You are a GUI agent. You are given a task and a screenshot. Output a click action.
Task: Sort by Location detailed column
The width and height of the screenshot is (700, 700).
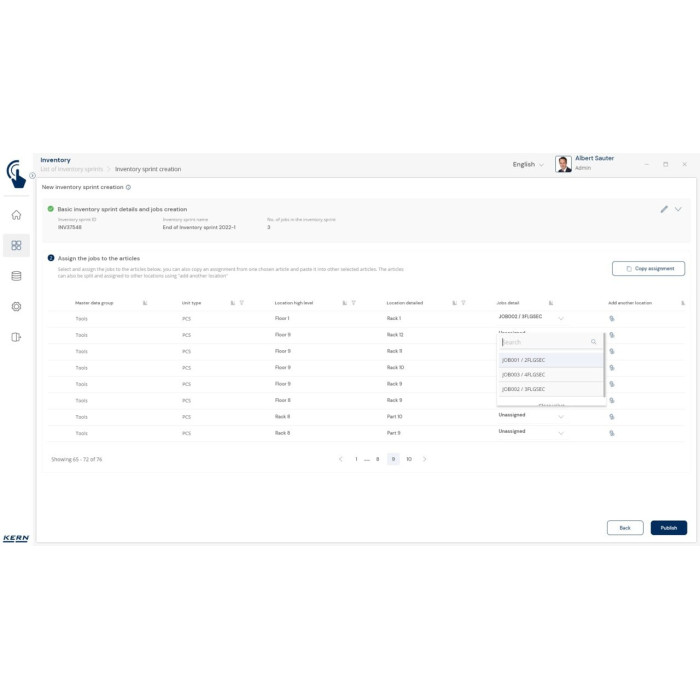tap(454, 303)
